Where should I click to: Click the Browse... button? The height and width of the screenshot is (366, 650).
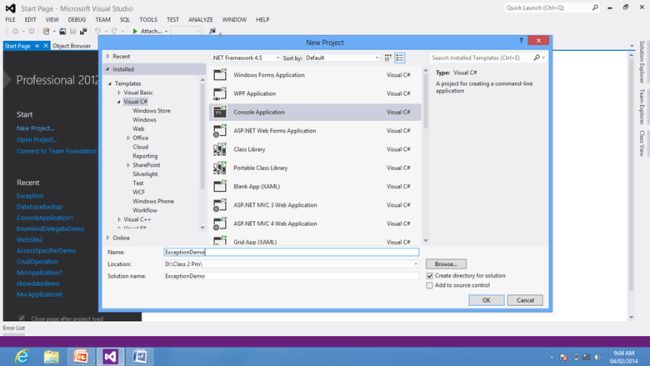click(446, 264)
